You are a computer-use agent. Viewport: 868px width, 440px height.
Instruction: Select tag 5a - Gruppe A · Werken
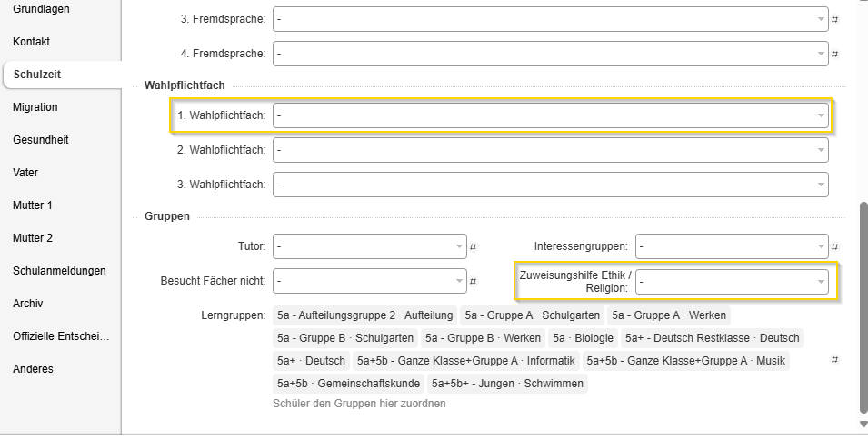tap(669, 315)
